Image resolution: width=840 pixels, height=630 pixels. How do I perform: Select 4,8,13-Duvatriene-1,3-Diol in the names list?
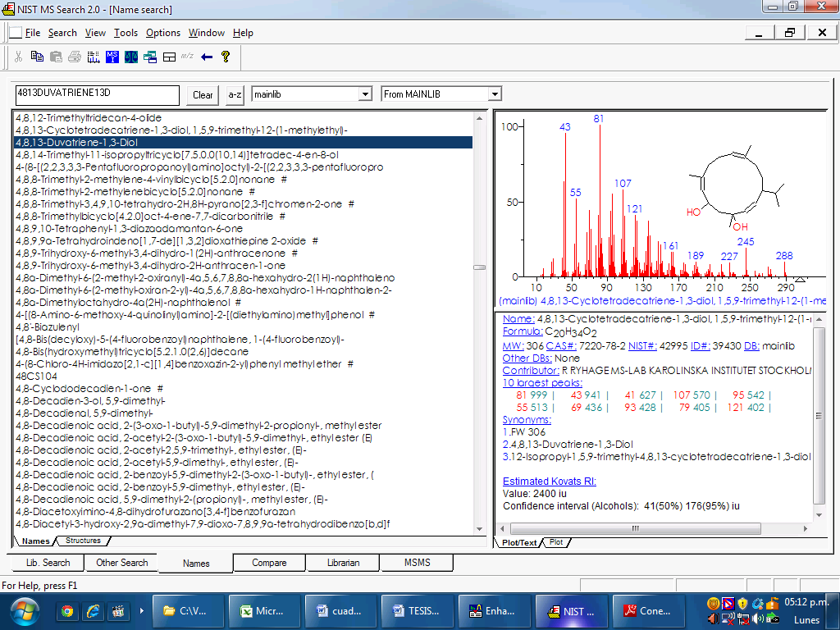click(x=243, y=143)
